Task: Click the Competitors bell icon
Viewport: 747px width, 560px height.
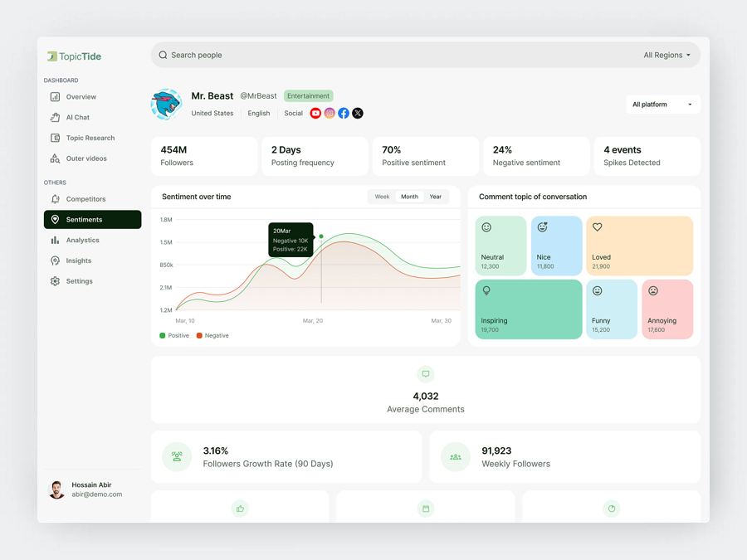Action: coord(56,198)
